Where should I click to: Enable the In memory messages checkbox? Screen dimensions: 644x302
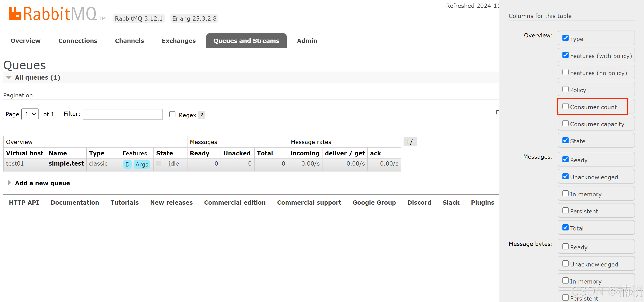tap(565, 194)
